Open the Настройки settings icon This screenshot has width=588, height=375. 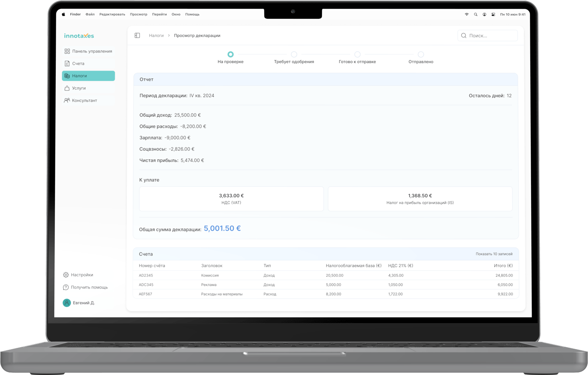pos(66,275)
